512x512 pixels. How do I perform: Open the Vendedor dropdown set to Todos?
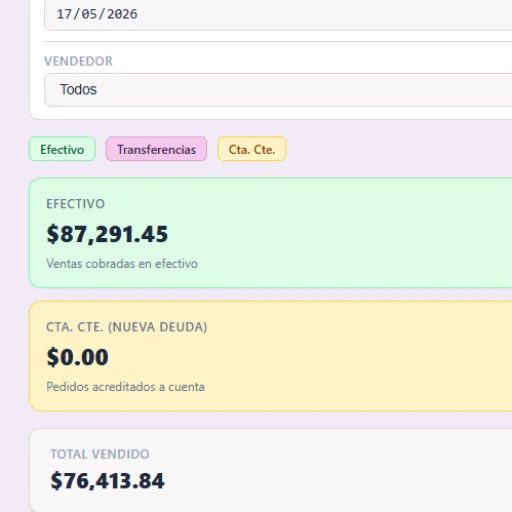(278, 90)
